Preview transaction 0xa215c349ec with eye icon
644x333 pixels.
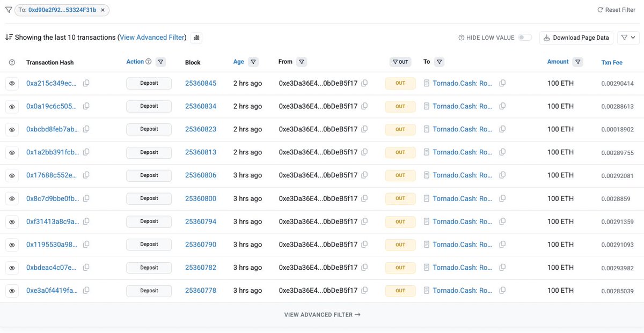tap(12, 83)
